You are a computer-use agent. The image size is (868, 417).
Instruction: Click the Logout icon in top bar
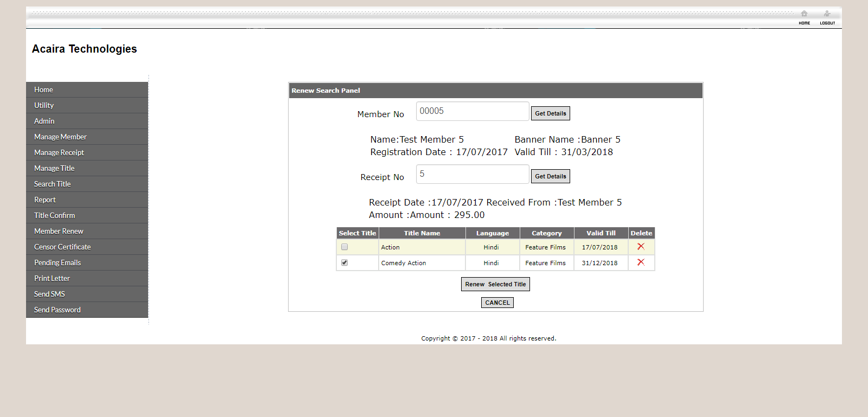click(x=827, y=15)
